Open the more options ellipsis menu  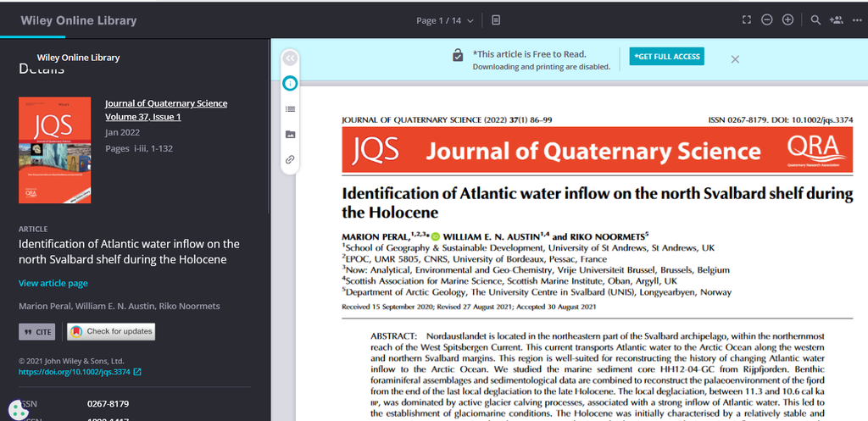(858, 20)
